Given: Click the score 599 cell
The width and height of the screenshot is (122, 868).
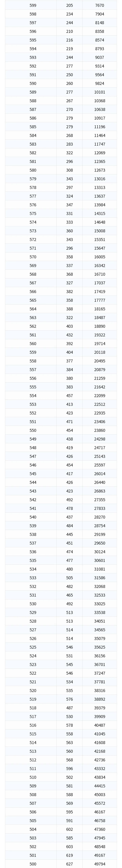Looking at the screenshot, I should coord(33,5).
